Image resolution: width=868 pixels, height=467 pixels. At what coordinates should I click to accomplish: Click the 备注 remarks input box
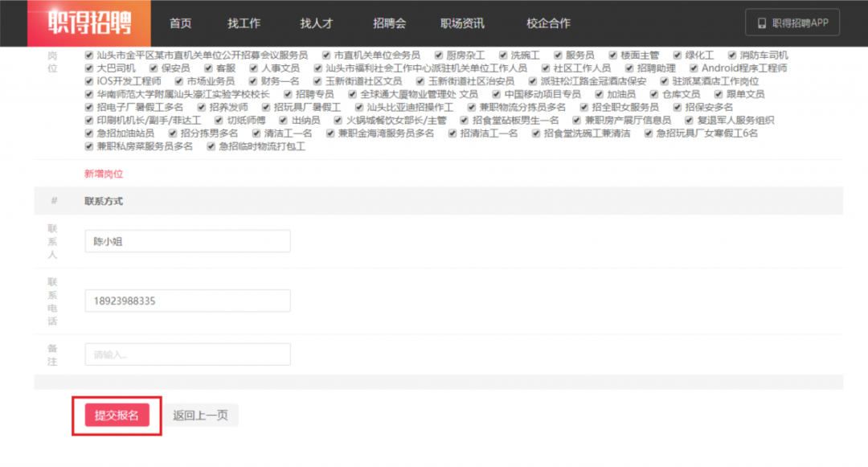click(x=187, y=354)
